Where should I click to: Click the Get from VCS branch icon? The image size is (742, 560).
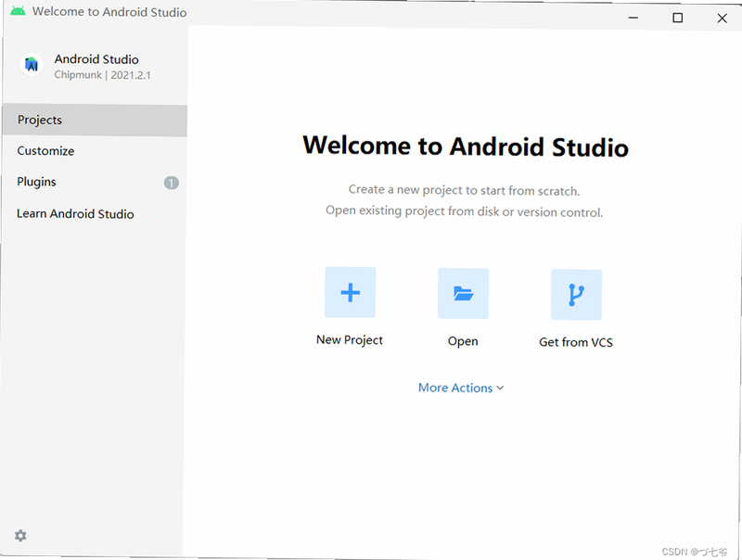(x=576, y=295)
